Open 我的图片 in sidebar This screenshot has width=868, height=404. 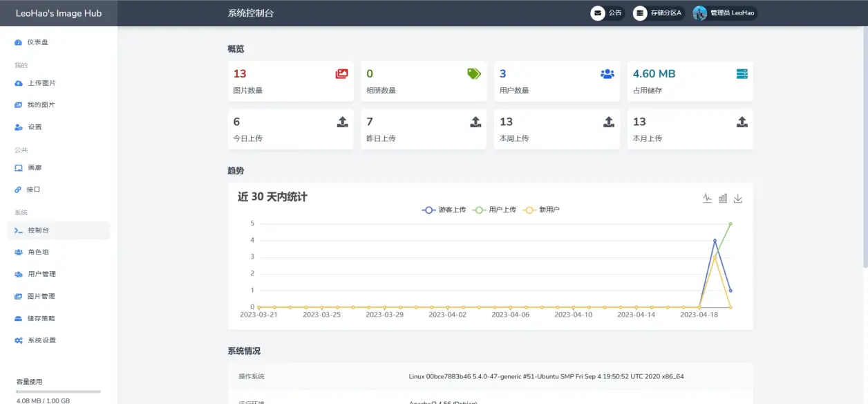click(59, 105)
